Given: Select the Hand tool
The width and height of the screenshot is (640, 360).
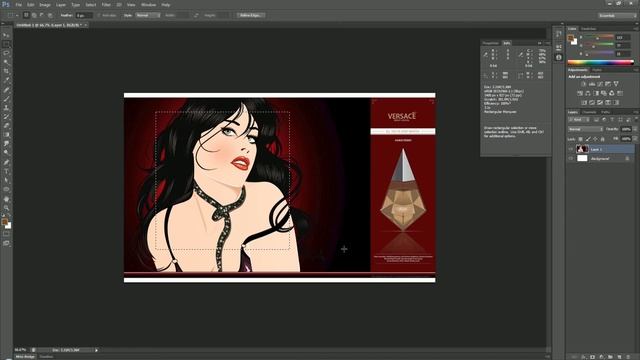Looking at the screenshot, I should [x=6, y=199].
